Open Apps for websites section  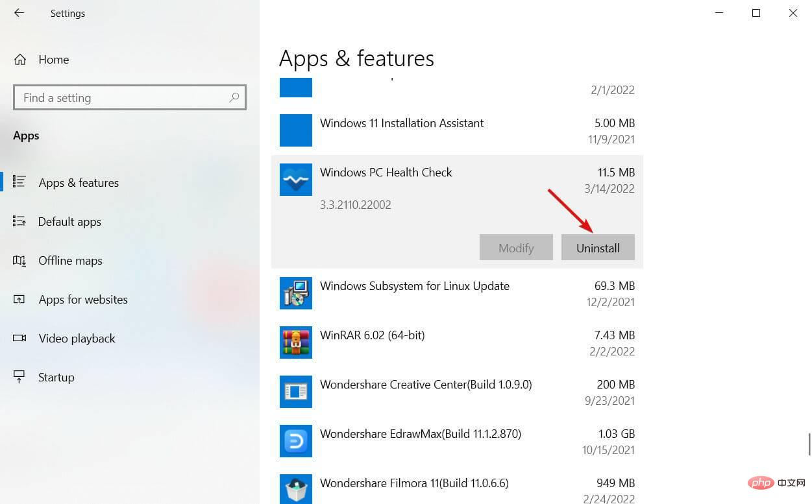tap(83, 300)
